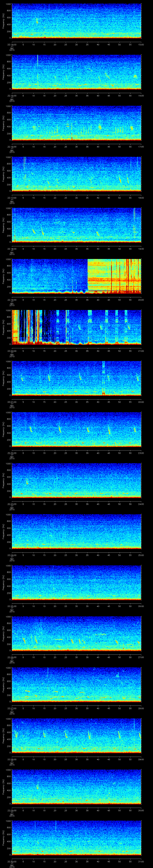Open the spectrogram panel starting at 22:23:00
The height and width of the screenshot is (868, 153).
[76, 481]
